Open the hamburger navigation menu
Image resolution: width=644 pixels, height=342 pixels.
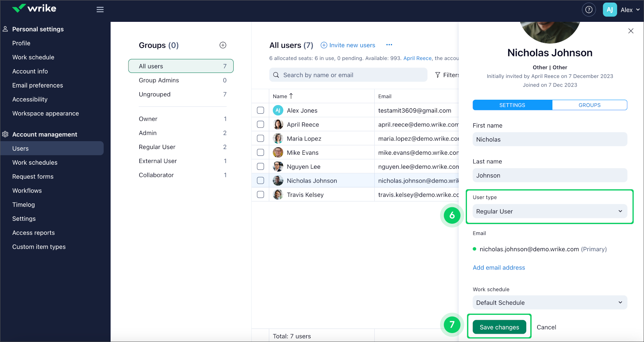coord(100,9)
